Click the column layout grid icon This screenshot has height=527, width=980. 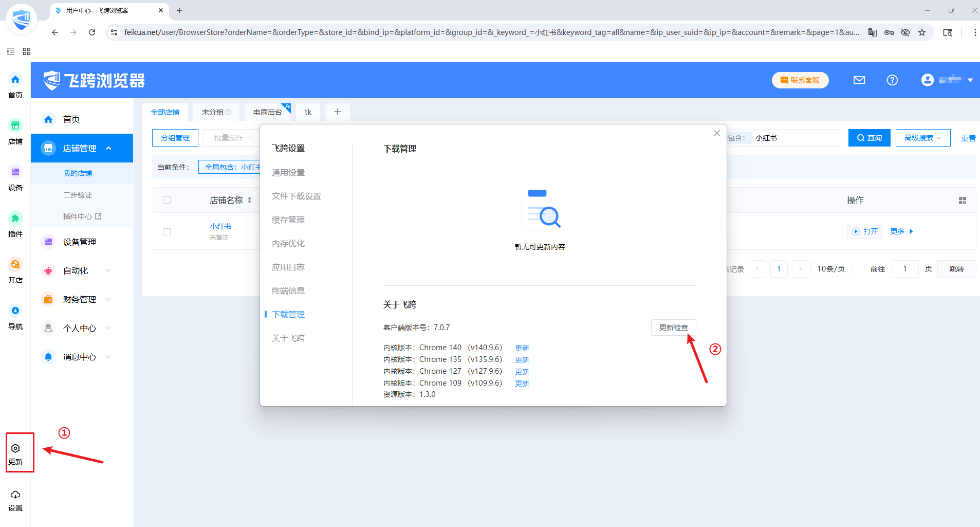(x=962, y=201)
